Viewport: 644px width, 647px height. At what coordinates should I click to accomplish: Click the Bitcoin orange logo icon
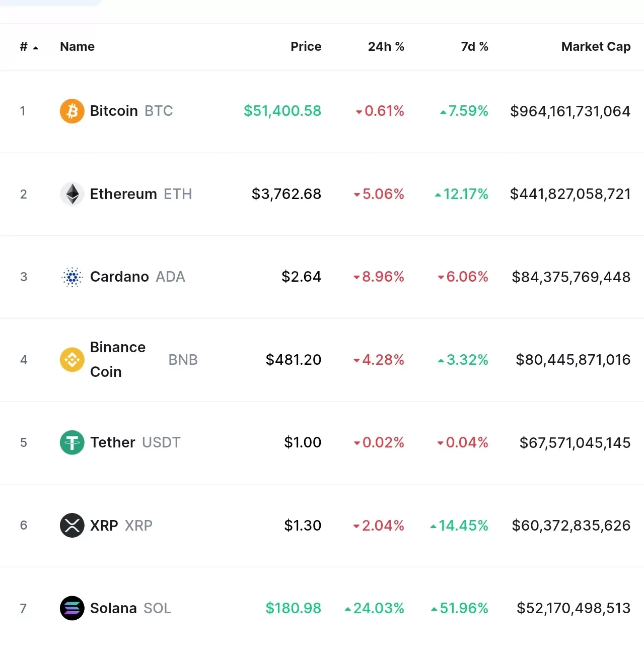click(72, 111)
